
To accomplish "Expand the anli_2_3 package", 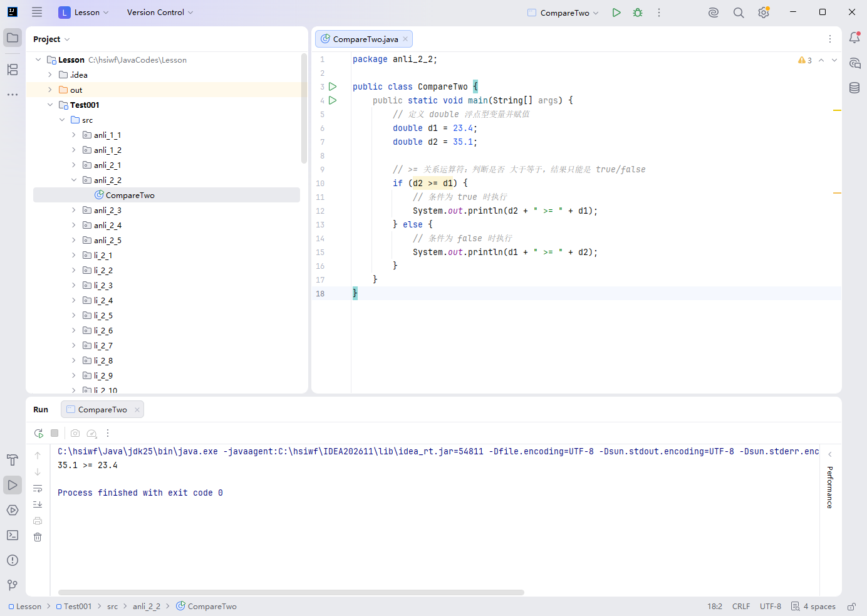I will pos(74,210).
